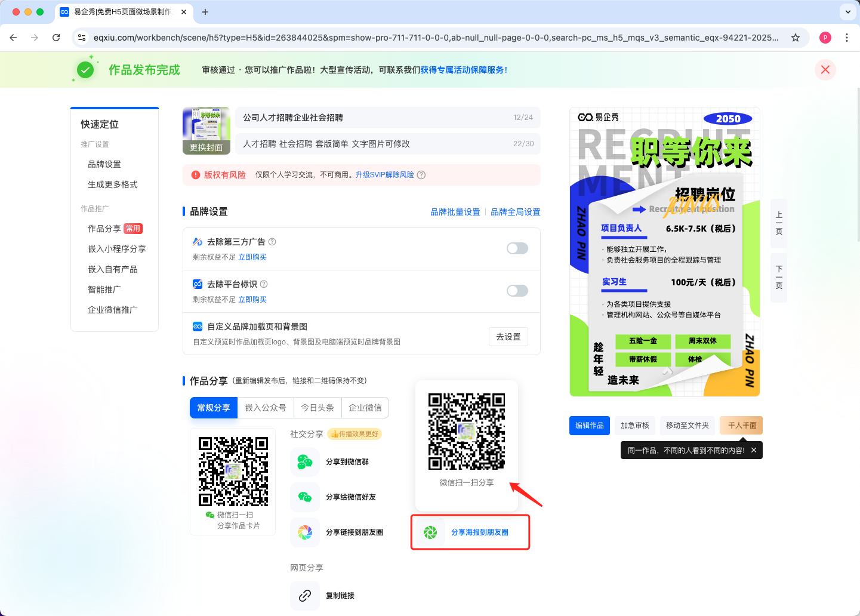Image resolution: width=860 pixels, height=616 pixels.
Task: Open the 品牌全局设置 link
Action: [515, 212]
